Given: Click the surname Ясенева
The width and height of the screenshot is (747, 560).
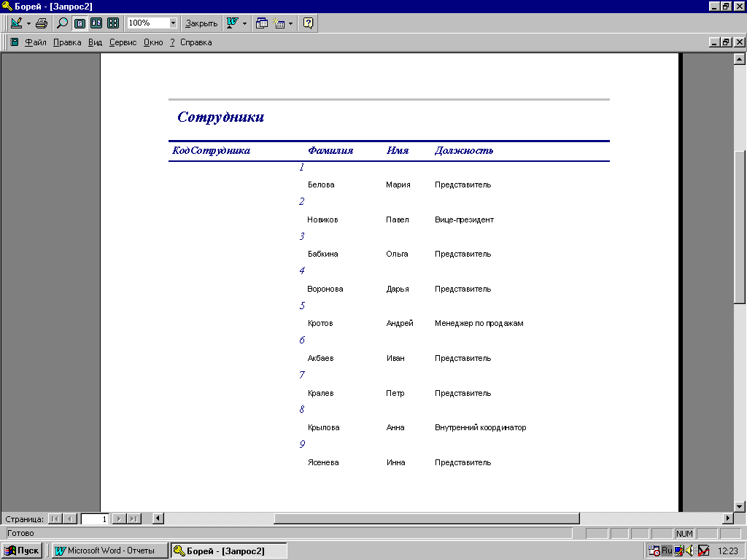Looking at the screenshot, I should (323, 462).
